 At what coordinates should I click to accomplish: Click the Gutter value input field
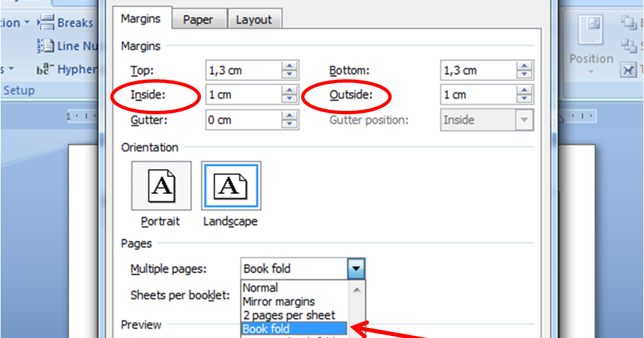pos(244,120)
